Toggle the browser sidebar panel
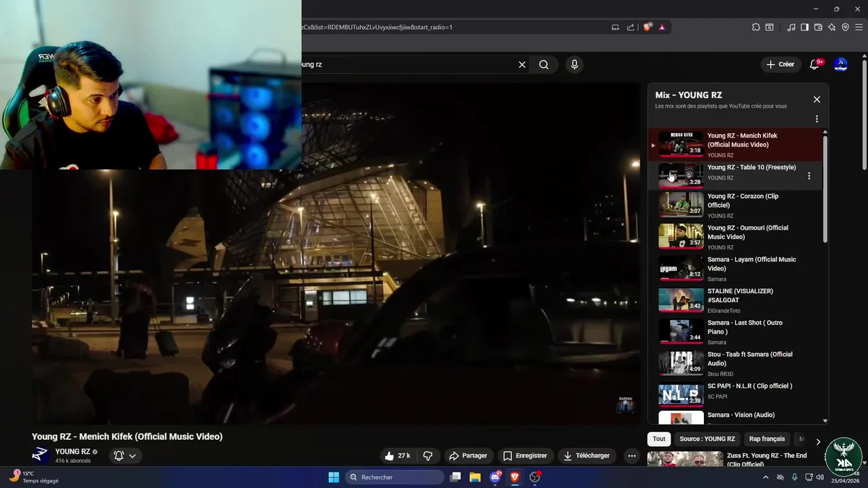868x488 pixels. 804,27
